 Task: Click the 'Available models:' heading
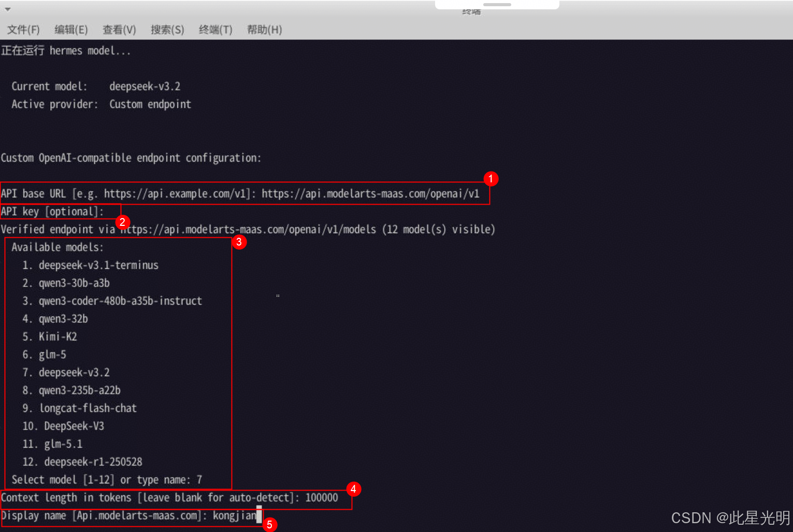coord(57,248)
